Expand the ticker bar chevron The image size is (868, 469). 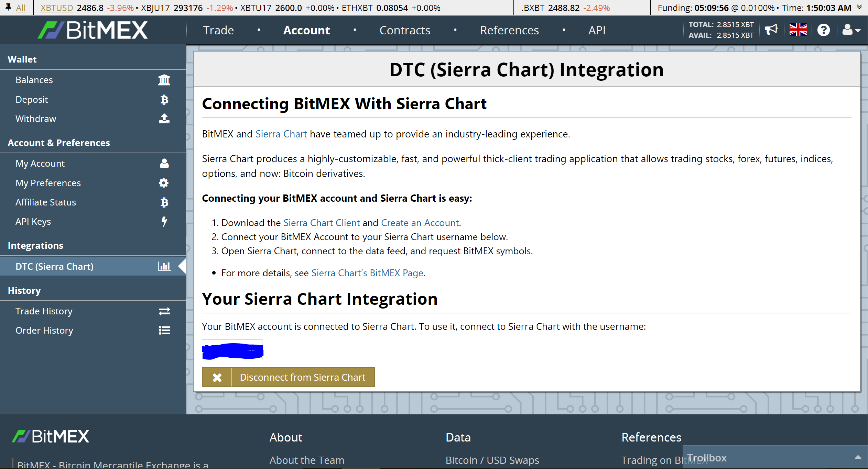859,7
